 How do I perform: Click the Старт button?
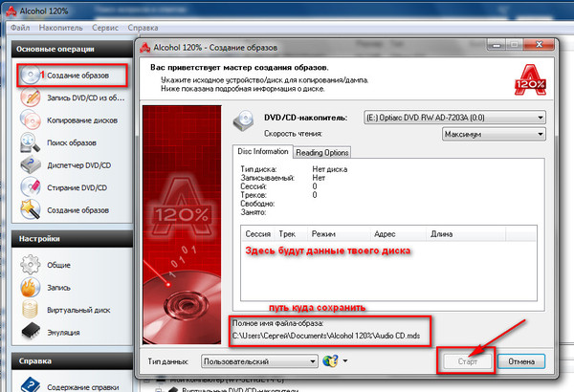pyautogui.click(x=468, y=361)
